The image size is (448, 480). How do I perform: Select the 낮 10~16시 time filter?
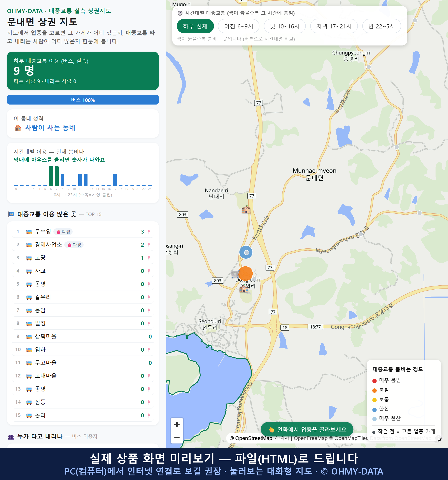[285, 26]
